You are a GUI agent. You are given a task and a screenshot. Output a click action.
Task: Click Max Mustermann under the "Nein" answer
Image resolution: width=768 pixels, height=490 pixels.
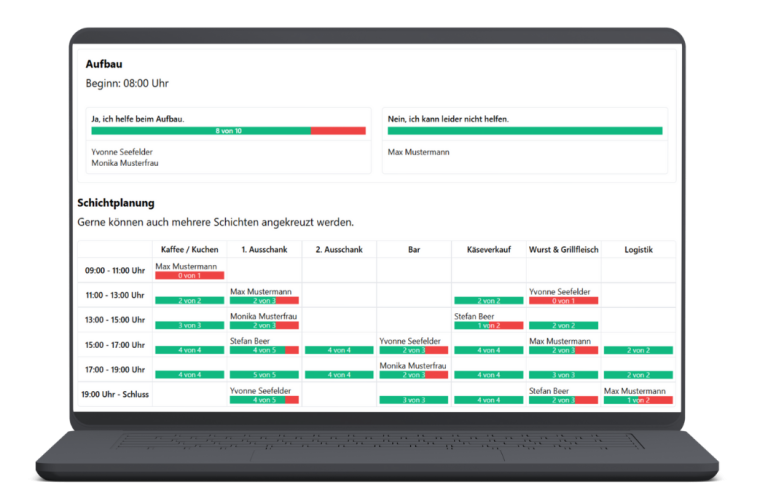click(x=418, y=152)
